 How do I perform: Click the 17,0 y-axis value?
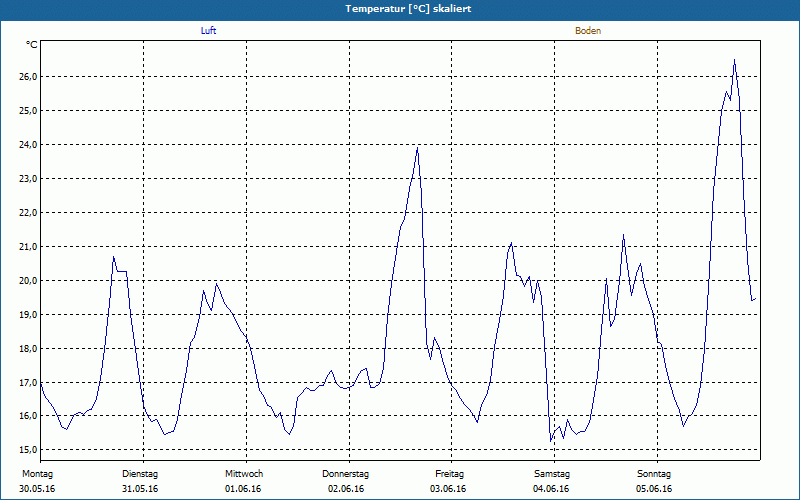point(28,382)
